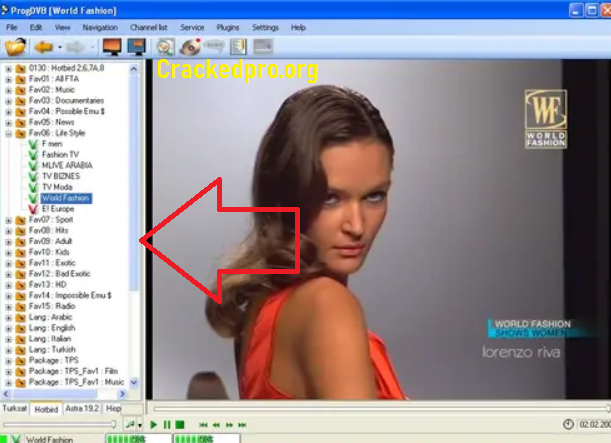Click the playback seek bar under video
The width and height of the screenshot is (611, 443).
point(381,409)
